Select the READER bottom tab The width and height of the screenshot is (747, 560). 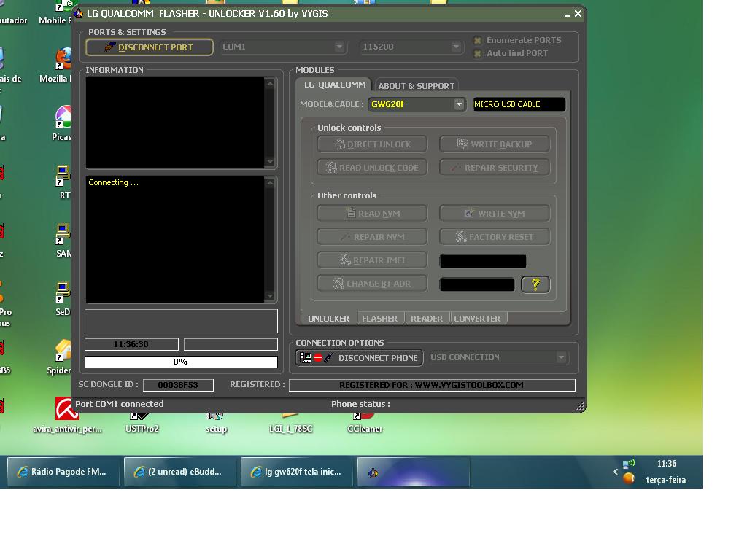[x=426, y=319]
